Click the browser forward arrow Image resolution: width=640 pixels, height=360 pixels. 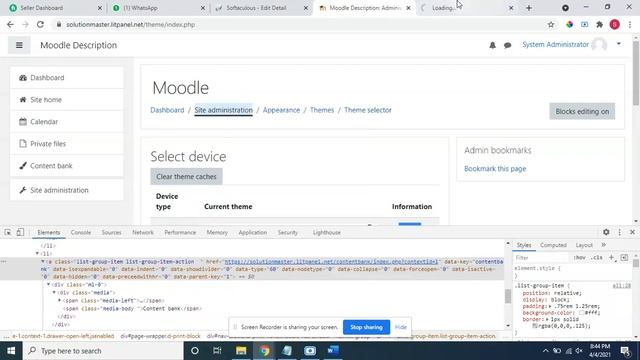(x=25, y=24)
